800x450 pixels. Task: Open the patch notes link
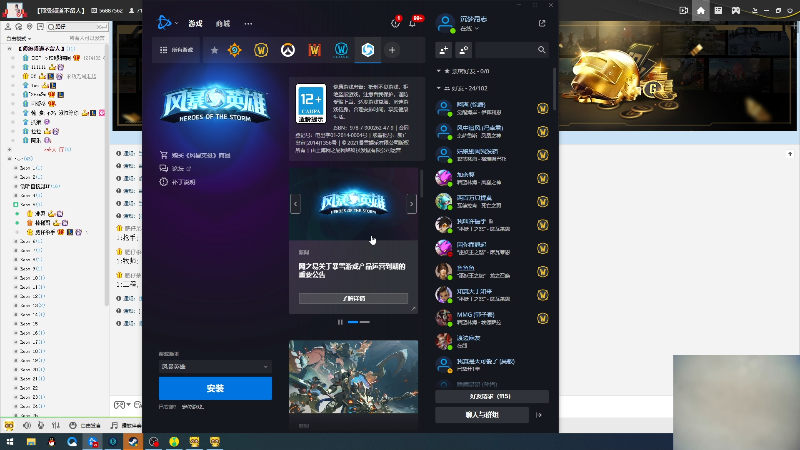[x=177, y=182]
